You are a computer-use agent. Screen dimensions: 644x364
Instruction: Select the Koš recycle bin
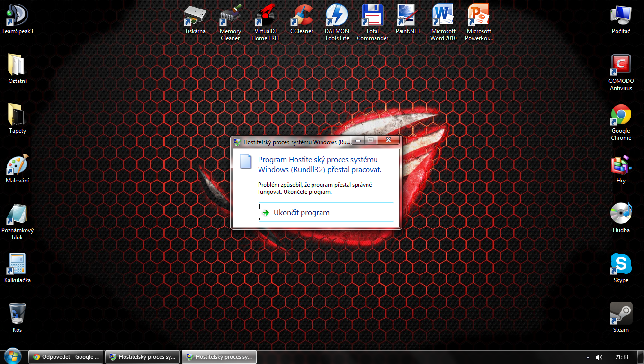[18, 318]
